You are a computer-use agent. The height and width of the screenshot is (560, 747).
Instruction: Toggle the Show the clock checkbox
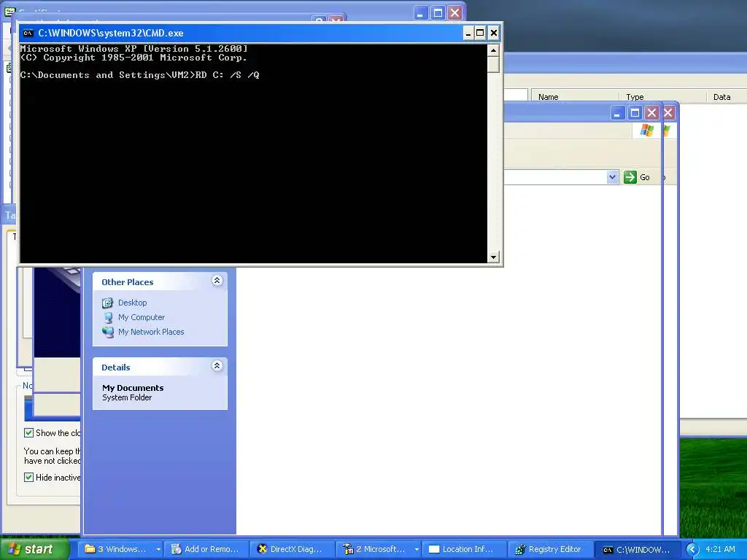(x=28, y=433)
